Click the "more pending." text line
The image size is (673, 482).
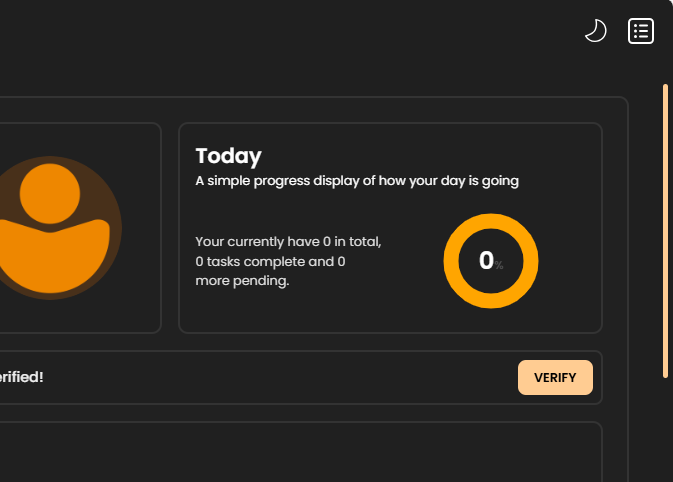click(x=242, y=281)
